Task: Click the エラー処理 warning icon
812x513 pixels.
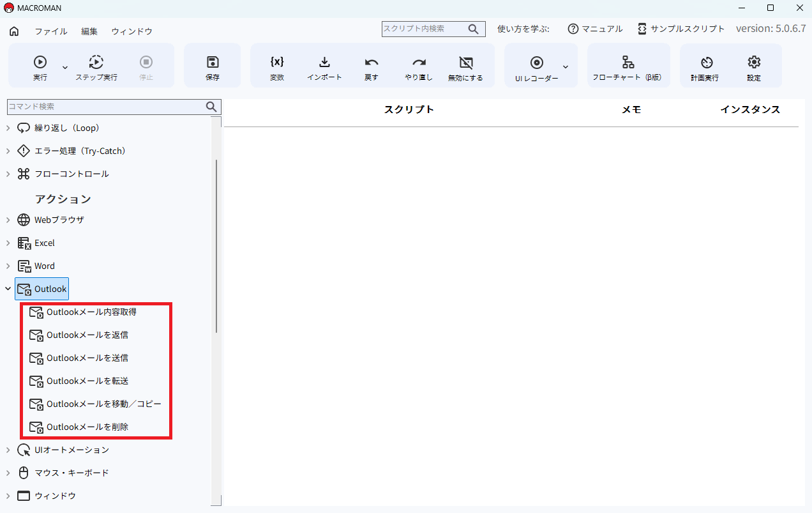Action: (24, 151)
